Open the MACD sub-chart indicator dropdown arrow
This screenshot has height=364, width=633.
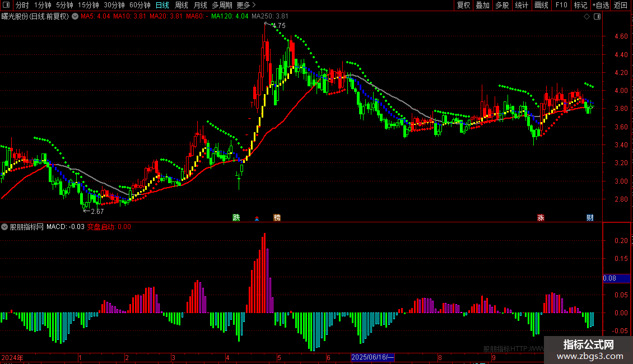coord(4,227)
